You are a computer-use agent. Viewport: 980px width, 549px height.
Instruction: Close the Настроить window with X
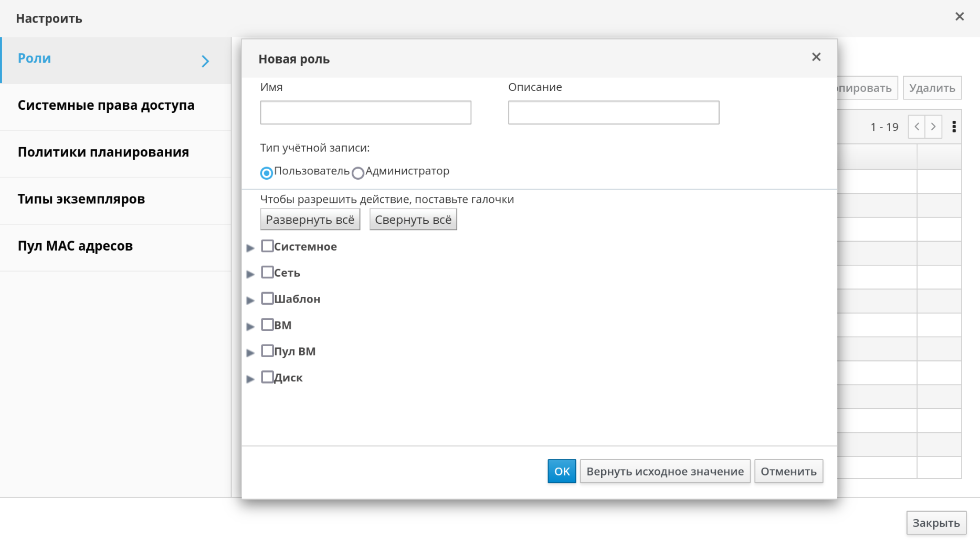click(x=959, y=17)
